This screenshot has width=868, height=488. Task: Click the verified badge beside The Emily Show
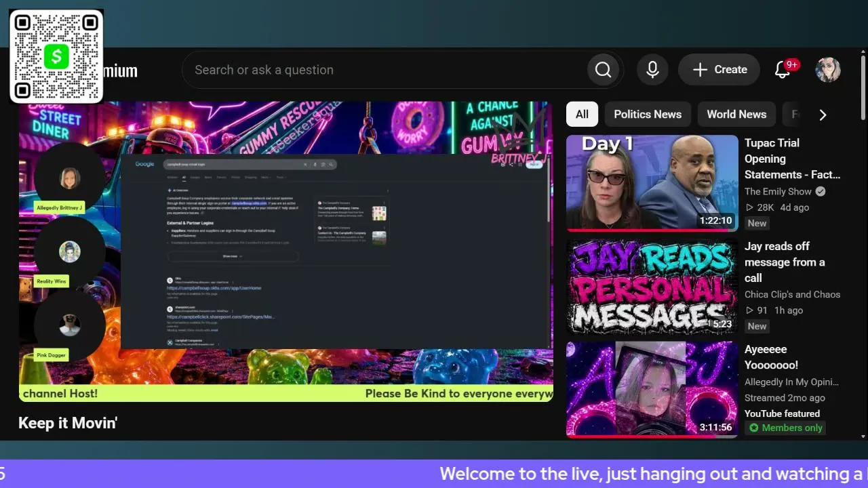tap(821, 192)
